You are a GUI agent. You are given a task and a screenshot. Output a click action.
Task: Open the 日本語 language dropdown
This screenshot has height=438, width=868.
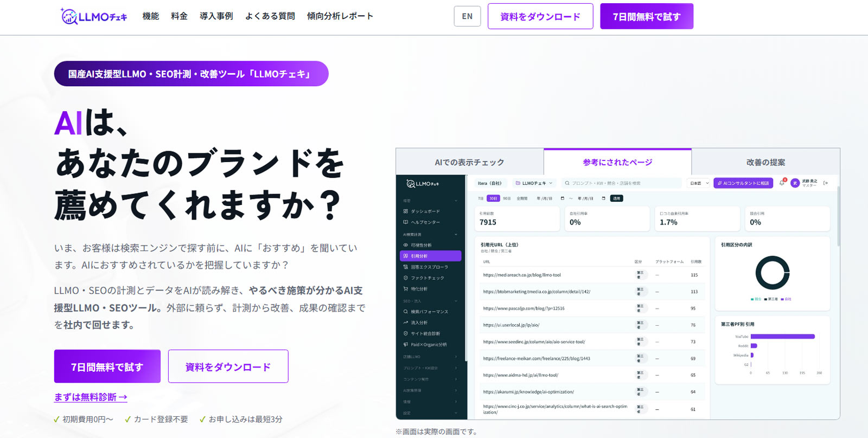point(699,183)
